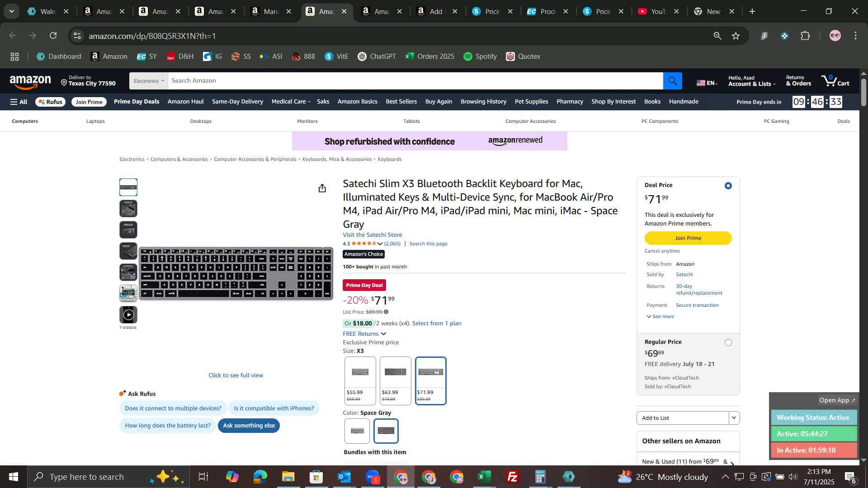
Task: Click the Select from 1 plan link
Action: pos(437,323)
